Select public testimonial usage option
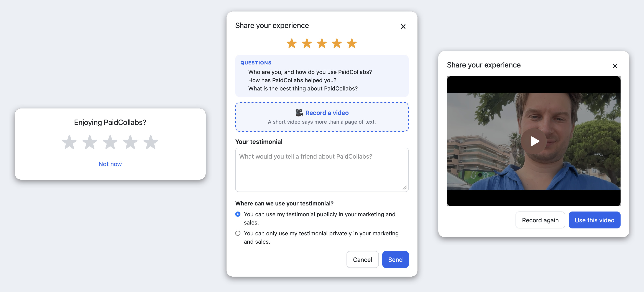This screenshot has width=644, height=292. click(238, 214)
